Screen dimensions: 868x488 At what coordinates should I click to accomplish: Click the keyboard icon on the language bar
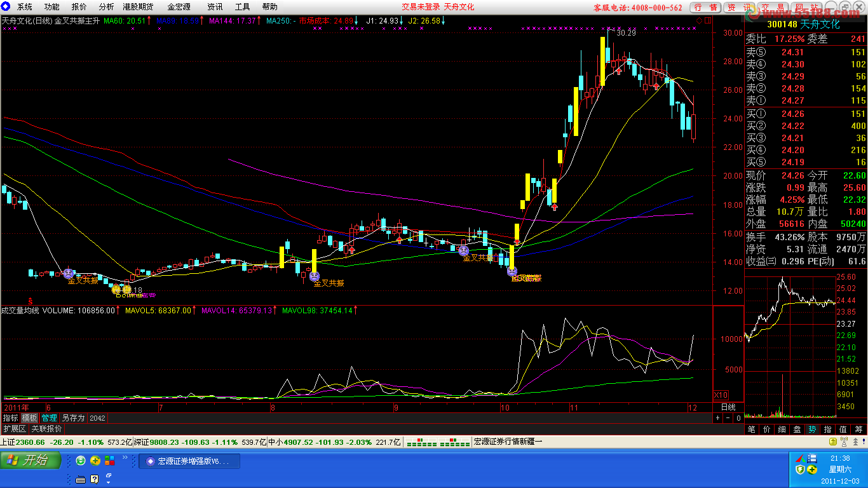point(81,479)
